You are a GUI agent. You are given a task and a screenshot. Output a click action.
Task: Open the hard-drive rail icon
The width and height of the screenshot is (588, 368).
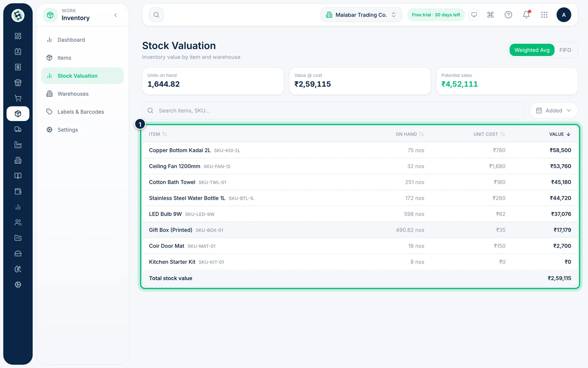point(18,254)
